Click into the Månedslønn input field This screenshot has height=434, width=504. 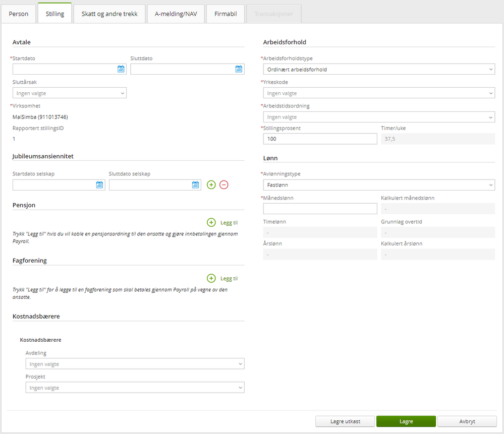pyautogui.click(x=320, y=209)
